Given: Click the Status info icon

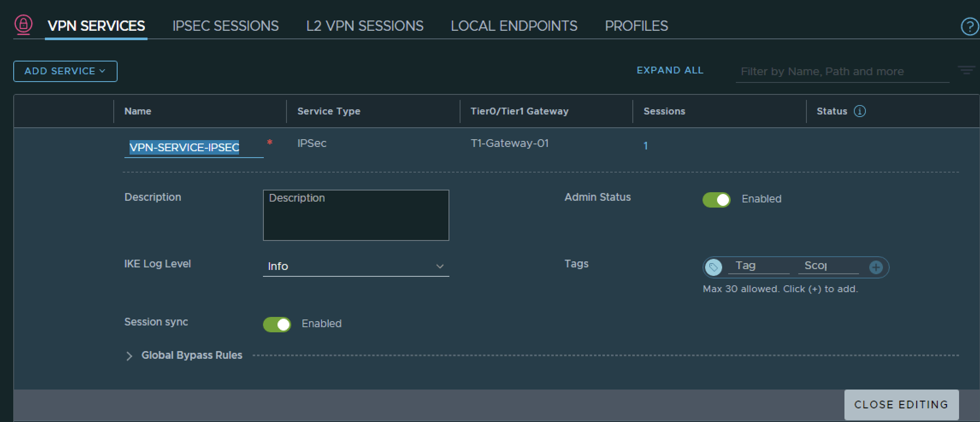Looking at the screenshot, I should pyautogui.click(x=859, y=111).
